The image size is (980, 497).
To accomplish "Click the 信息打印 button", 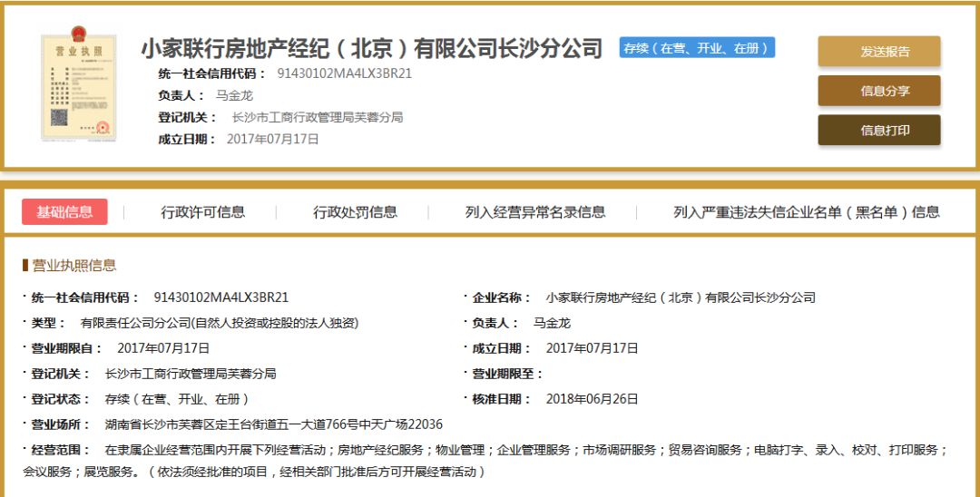I will click(878, 130).
